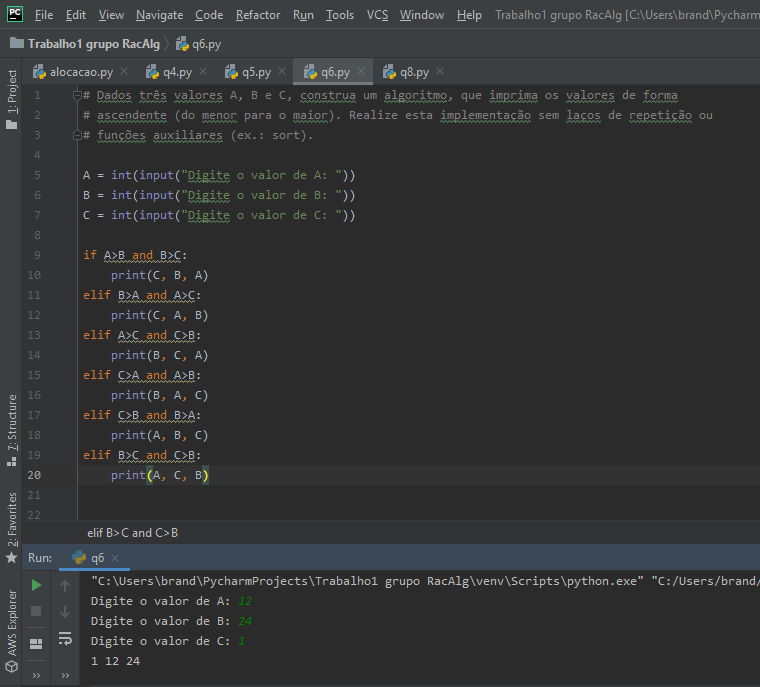The width and height of the screenshot is (760, 687).
Task: Click the 'print(B, C, A)' line
Action: click(x=159, y=355)
